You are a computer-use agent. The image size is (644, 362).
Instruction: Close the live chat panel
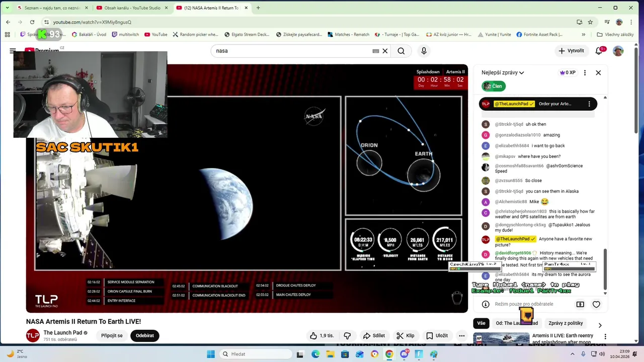coord(598,72)
